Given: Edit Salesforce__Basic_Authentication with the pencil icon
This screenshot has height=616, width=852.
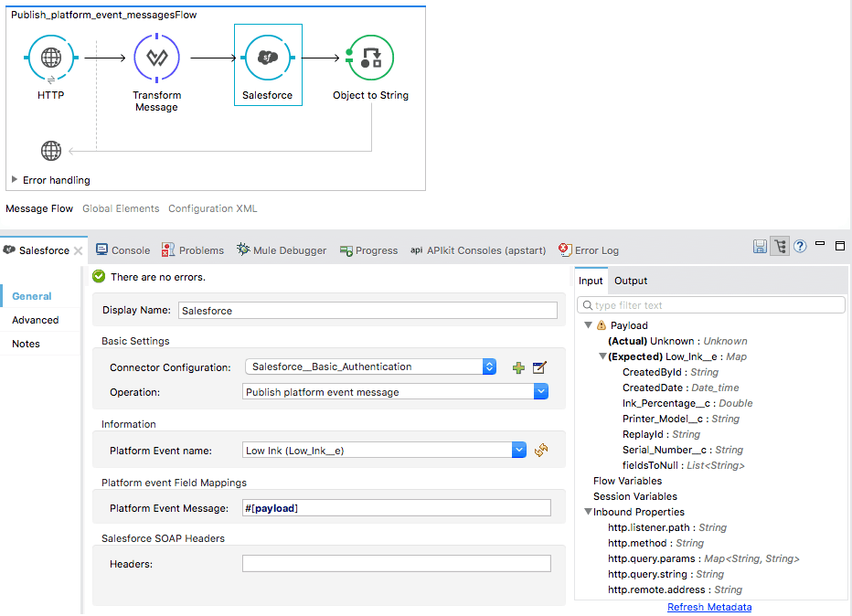Looking at the screenshot, I should (538, 366).
